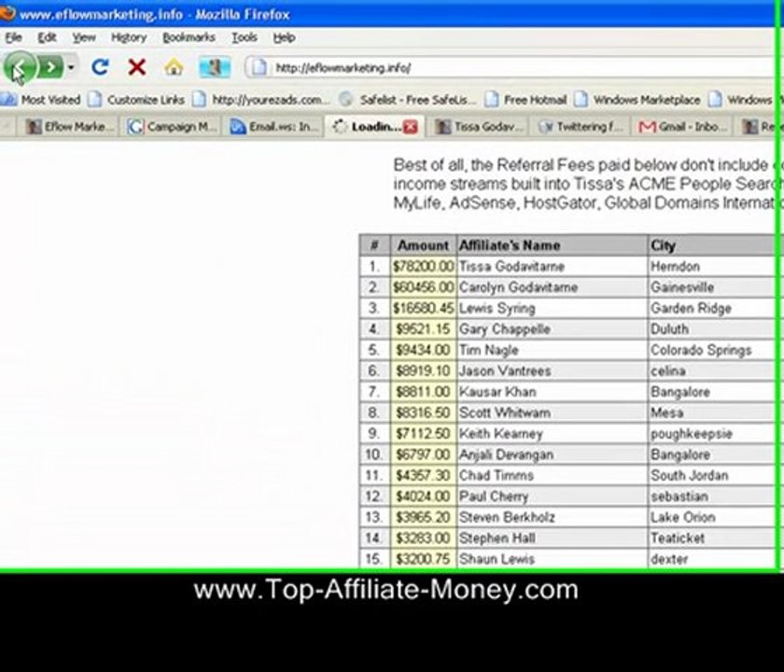This screenshot has width=784, height=672.
Task: Open the File menu
Action: tap(13, 37)
